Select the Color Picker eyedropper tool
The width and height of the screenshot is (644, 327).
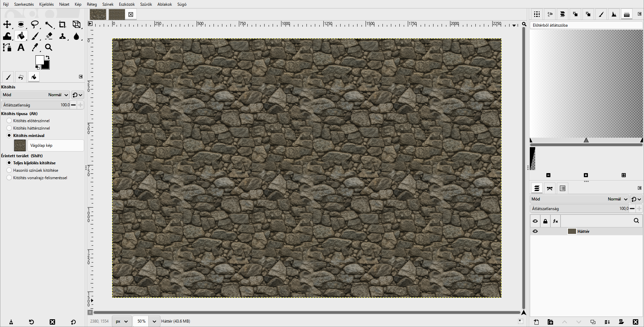(x=35, y=48)
